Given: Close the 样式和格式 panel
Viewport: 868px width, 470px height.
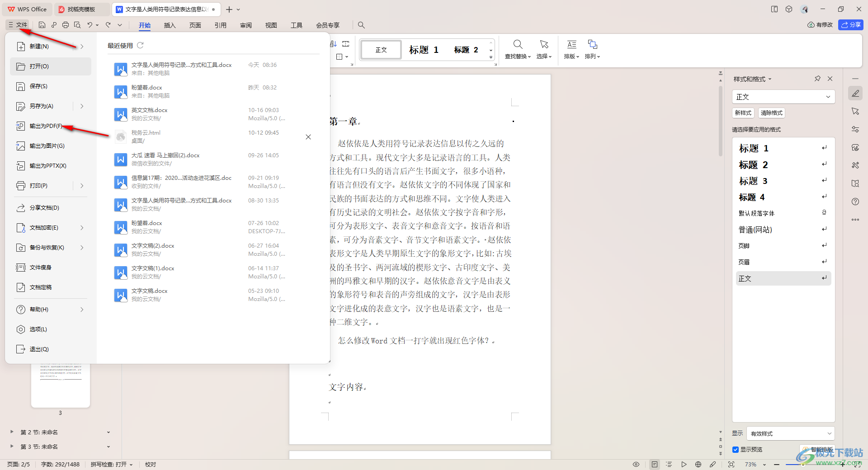Looking at the screenshot, I should click(830, 79).
